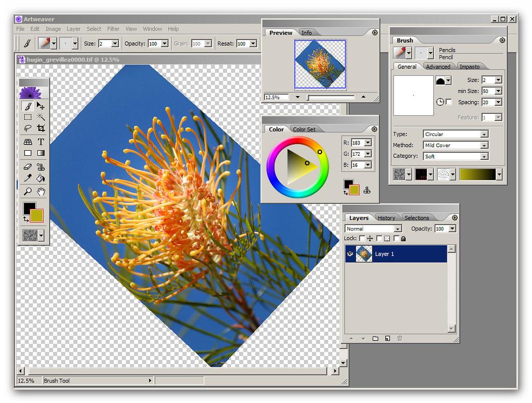532x403 pixels.
Task: Select the Crop tool
Action: (x=41, y=128)
